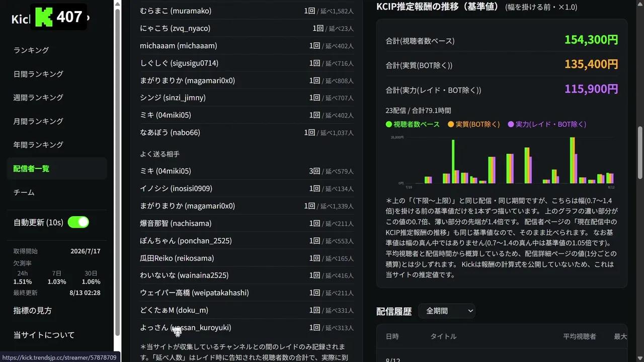Click the green Kick logo icon
Image resolution: width=644 pixels, height=362 pixels.
tap(44, 17)
